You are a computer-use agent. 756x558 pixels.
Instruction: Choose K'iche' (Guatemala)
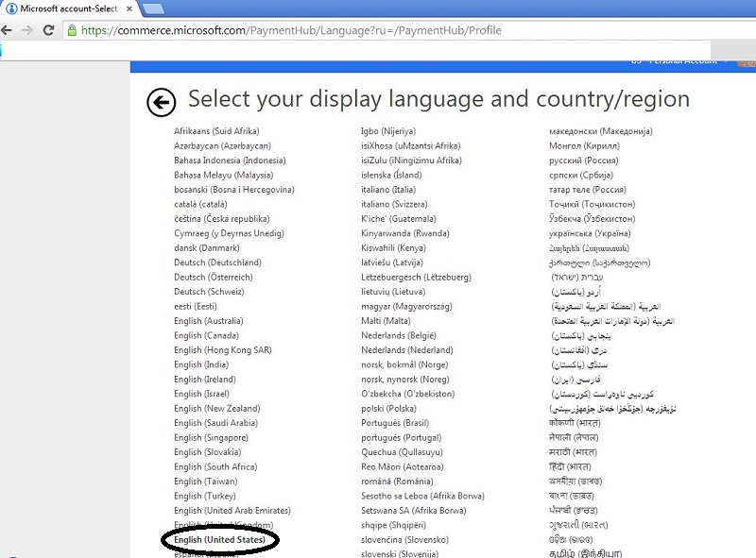pyautogui.click(x=398, y=219)
